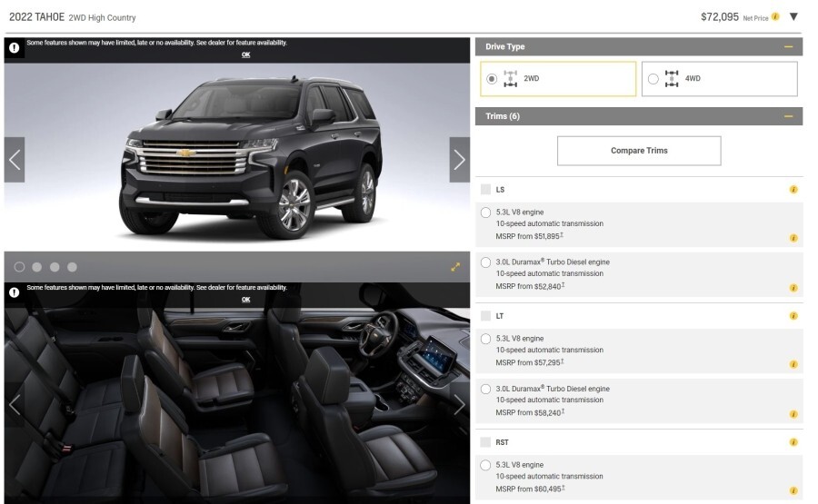Dismiss the interior availability notice with OK

245,300
